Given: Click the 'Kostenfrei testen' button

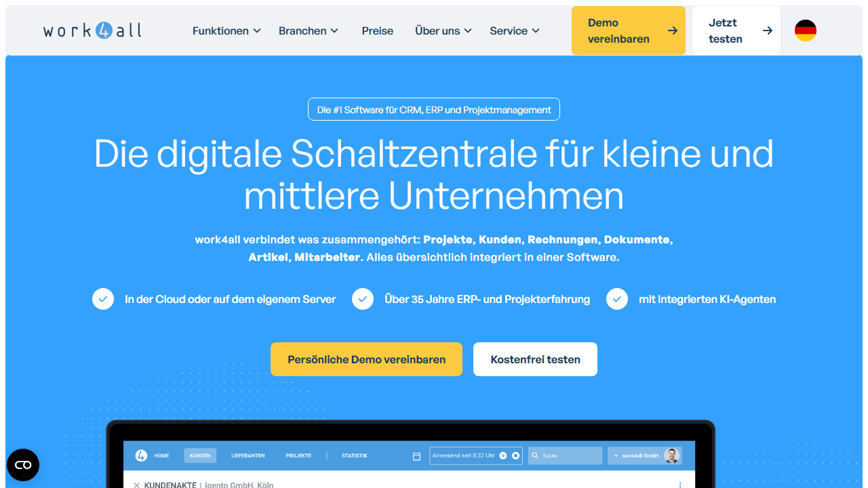Looking at the screenshot, I should 535,359.
